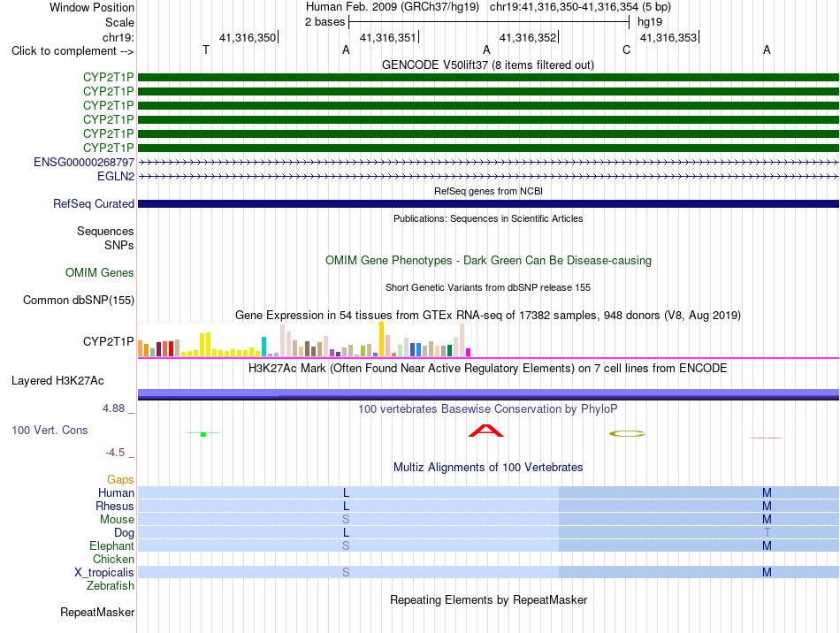This screenshot has width=840, height=633.
Task: Open the RefSeq genes from NCBI title
Action: coord(488,191)
